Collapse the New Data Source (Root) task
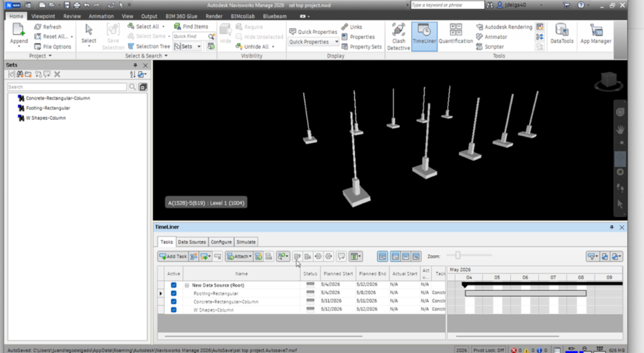The height and width of the screenshot is (353, 644). click(x=187, y=285)
